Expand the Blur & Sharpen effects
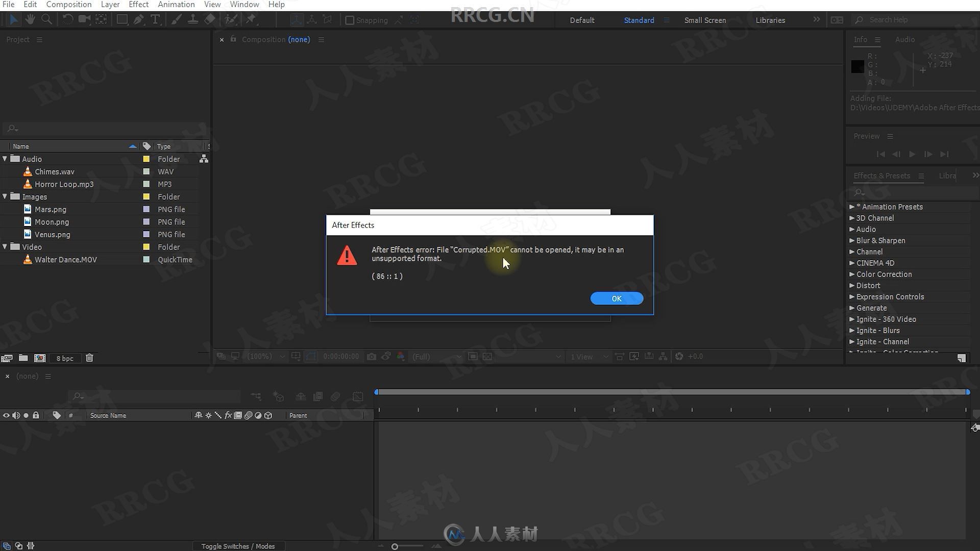The width and height of the screenshot is (980, 551). point(851,240)
